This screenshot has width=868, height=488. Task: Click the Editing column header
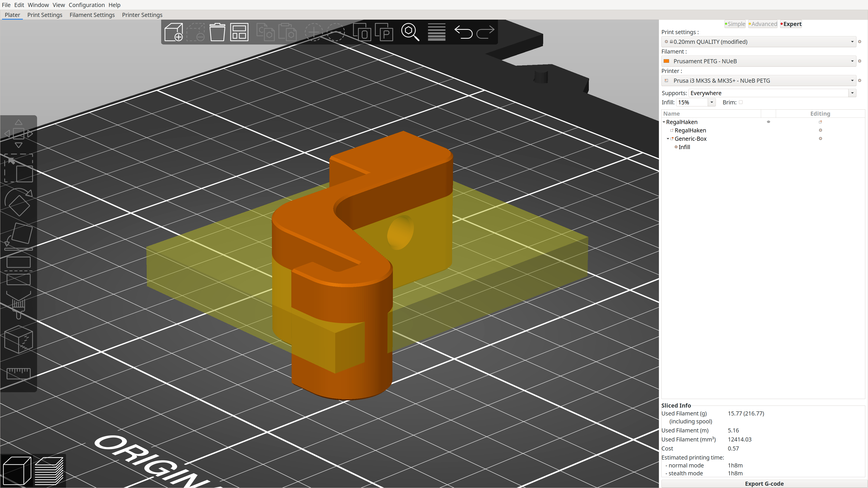pos(820,114)
